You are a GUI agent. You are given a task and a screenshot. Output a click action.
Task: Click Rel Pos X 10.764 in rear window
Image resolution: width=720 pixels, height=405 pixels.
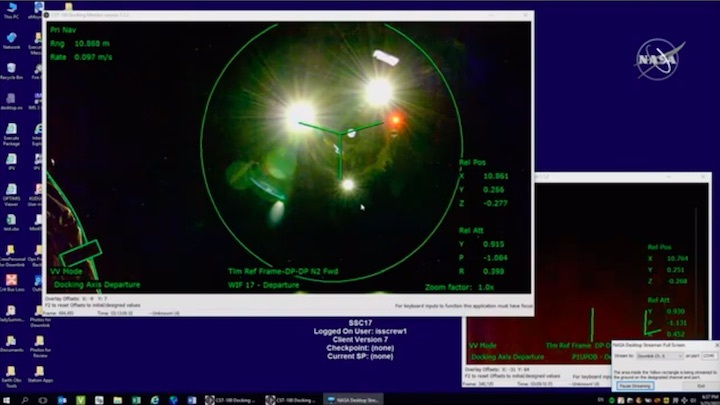677,258
